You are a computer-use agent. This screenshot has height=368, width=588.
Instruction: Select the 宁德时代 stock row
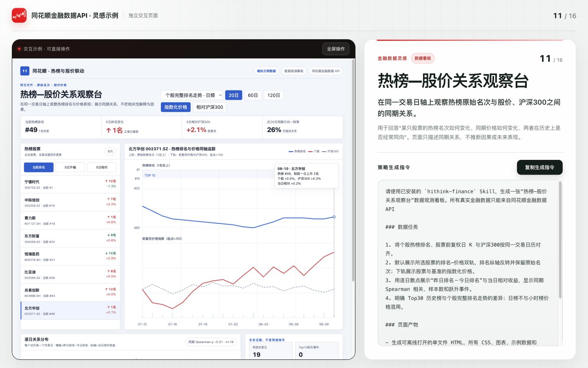pos(70,184)
